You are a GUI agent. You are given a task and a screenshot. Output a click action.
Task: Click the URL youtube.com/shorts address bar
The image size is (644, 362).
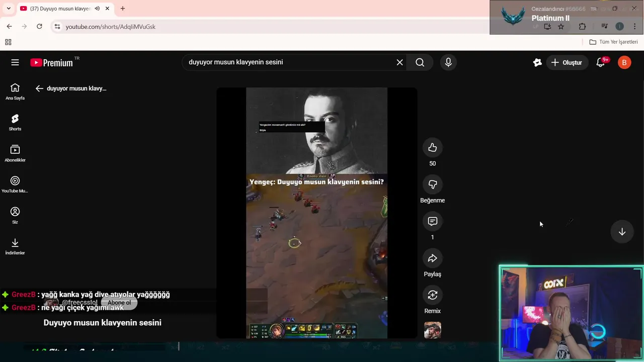111,27
